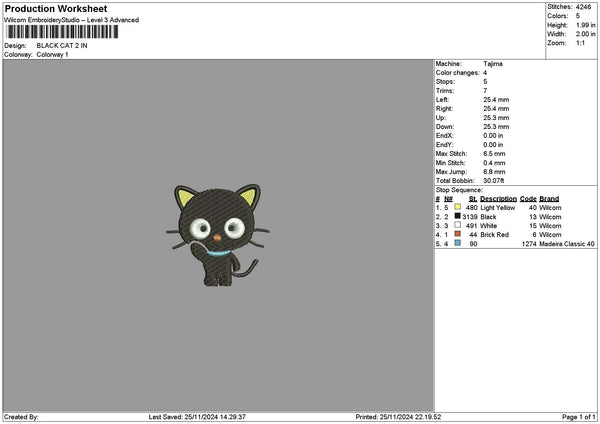The height and width of the screenshot is (424, 600).
Task: Click the 'Trims:' label
Action: (445, 91)
